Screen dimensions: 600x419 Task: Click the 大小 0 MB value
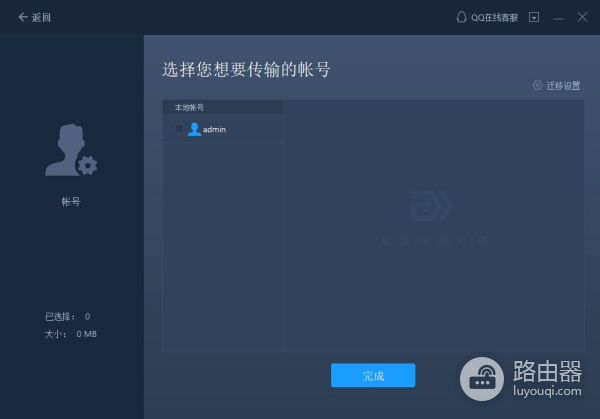(x=86, y=334)
